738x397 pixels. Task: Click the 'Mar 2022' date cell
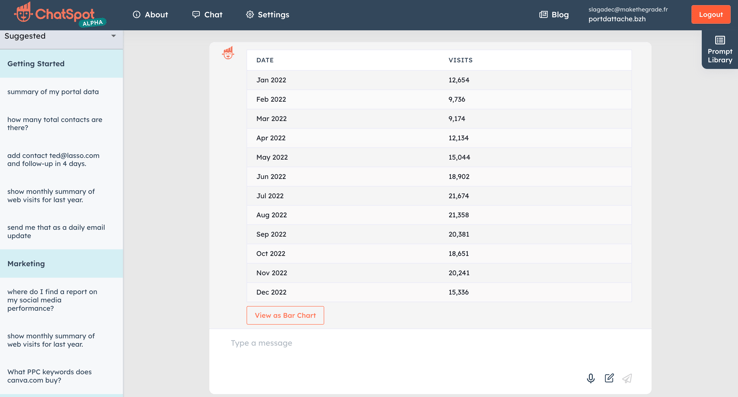pyautogui.click(x=272, y=119)
